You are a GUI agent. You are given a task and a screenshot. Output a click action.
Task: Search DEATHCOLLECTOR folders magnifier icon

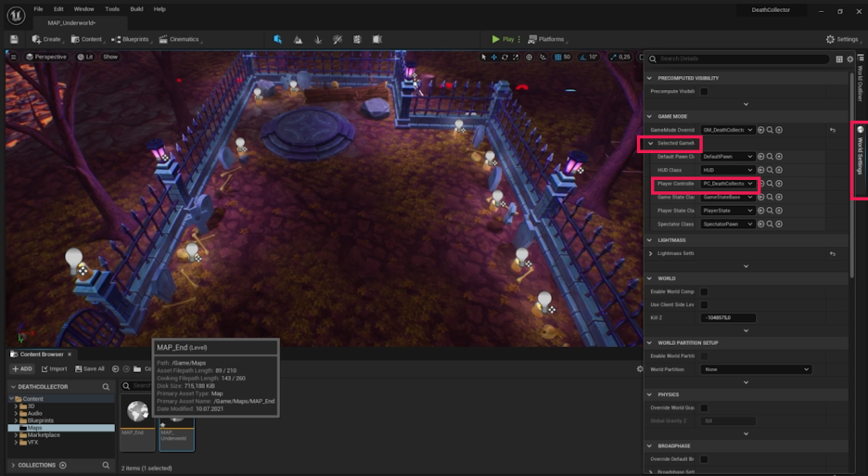[x=106, y=387]
